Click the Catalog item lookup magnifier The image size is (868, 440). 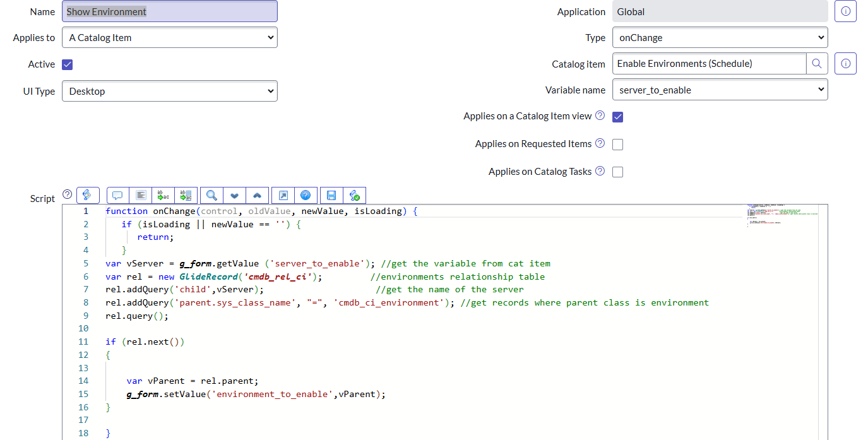point(817,64)
